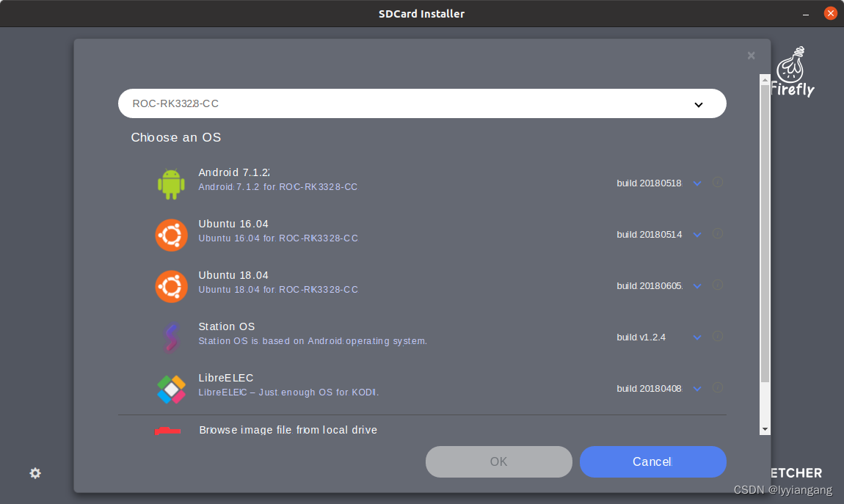This screenshot has width=844, height=504.
Task: Click the Android robot icon
Action: 171,184
